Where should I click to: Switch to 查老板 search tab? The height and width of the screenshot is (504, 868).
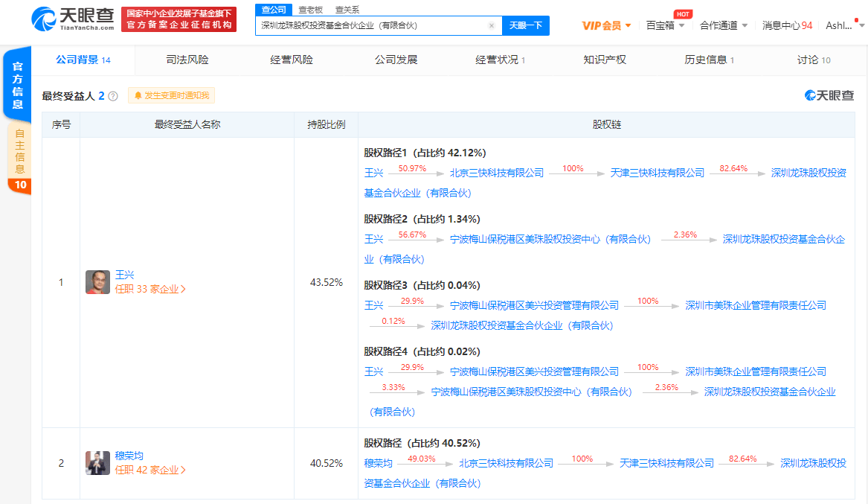click(310, 10)
